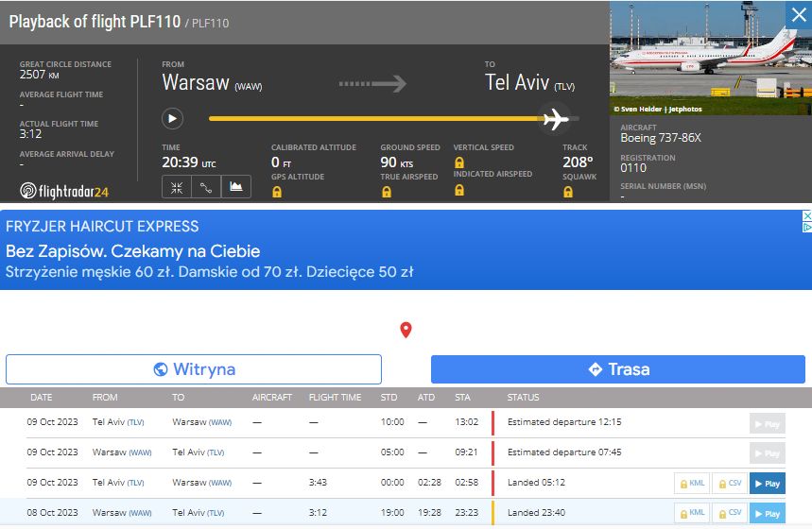Start playback of flight PLF110

(x=172, y=118)
